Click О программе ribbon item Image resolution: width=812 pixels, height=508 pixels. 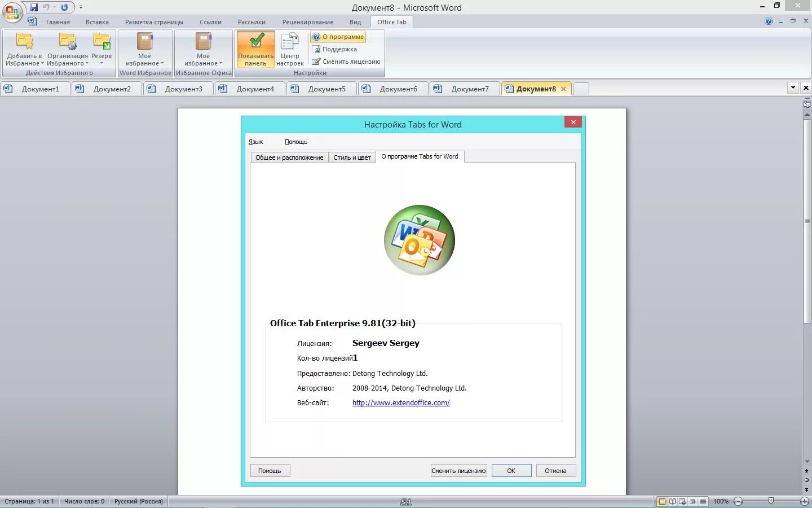point(338,37)
